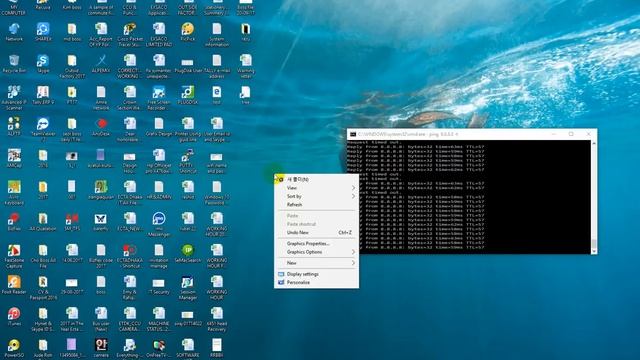Expand the View submenu
The image size is (640, 360).
[x=317, y=188]
